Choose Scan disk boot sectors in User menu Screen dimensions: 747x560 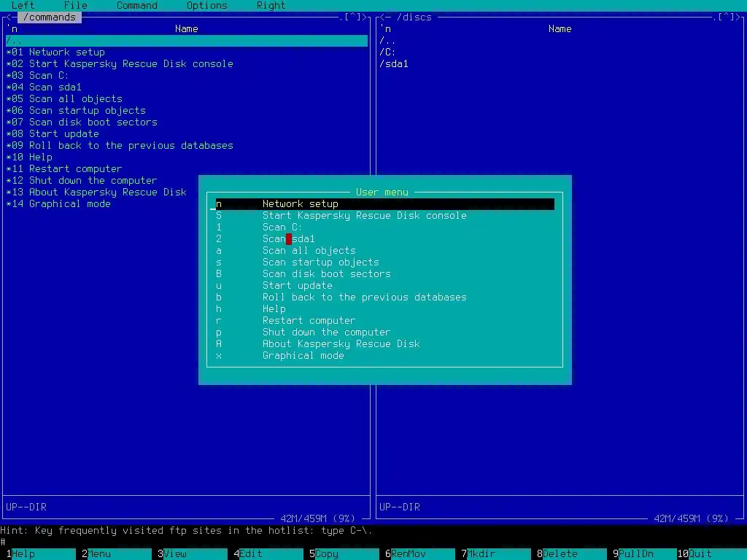pyautogui.click(x=385, y=274)
